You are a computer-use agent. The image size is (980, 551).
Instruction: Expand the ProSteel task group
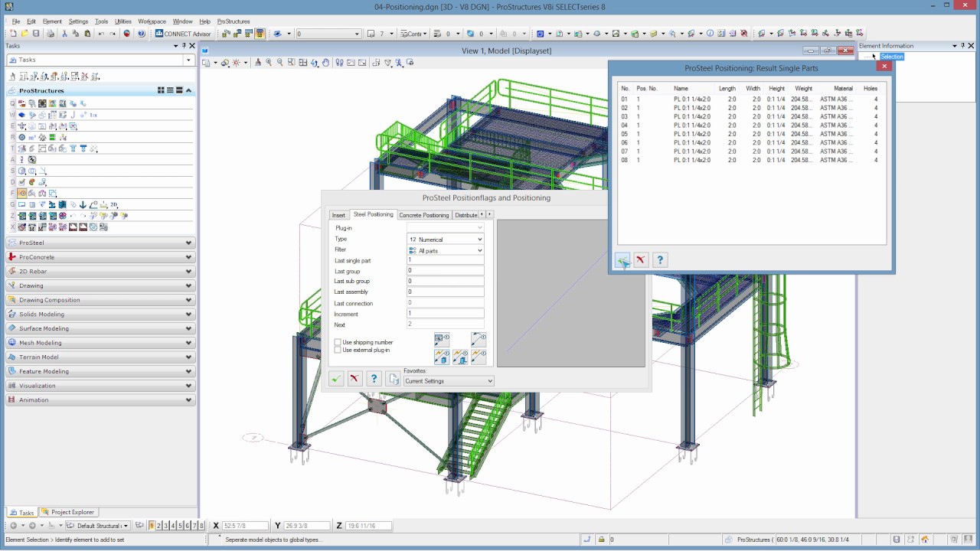(100, 243)
